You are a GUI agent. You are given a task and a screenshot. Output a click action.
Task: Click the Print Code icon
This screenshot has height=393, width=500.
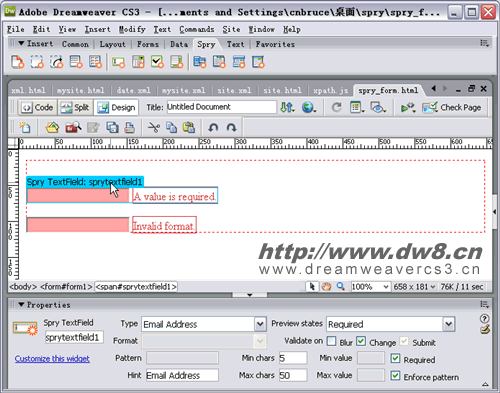tap(130, 127)
